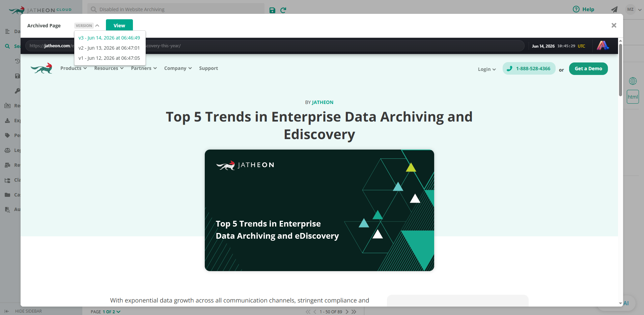Open the Support page link
The image size is (644, 315).
coord(208,68)
